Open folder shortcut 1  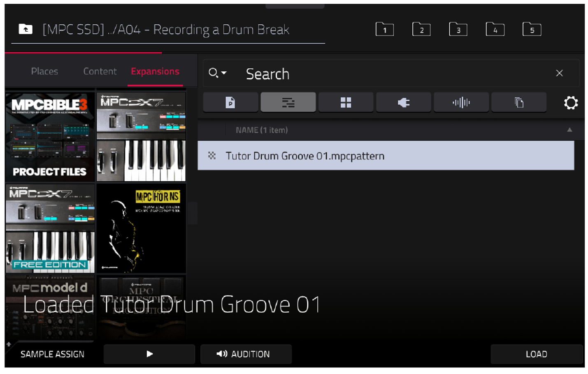[385, 29]
